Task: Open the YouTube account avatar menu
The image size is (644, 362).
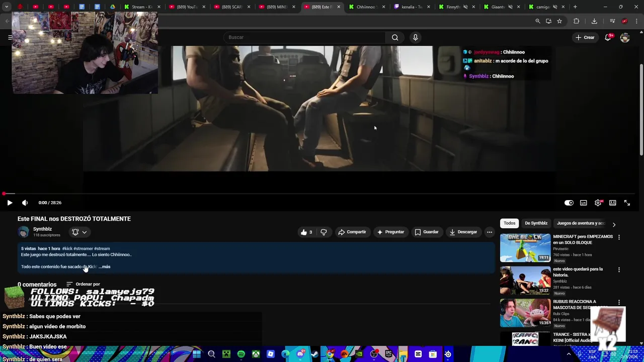Action: click(x=625, y=37)
